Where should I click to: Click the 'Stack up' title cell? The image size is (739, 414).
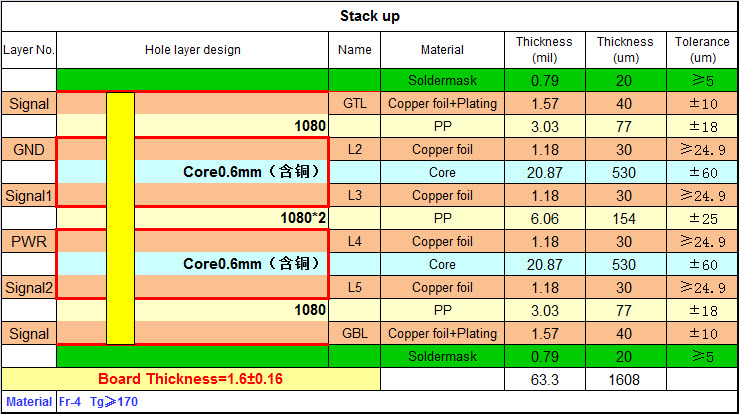369,16
